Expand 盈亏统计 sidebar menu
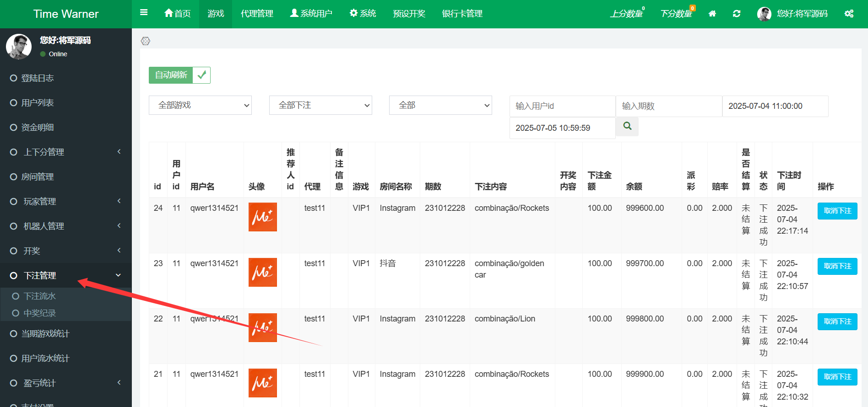Screen dimensions: 868x407 click(66, 383)
